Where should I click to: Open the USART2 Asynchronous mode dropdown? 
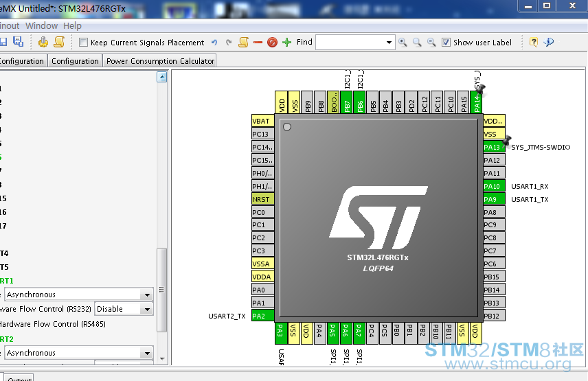point(148,353)
